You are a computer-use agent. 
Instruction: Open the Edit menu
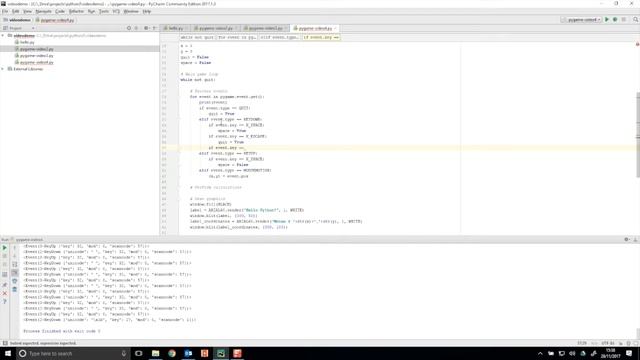point(16,11)
